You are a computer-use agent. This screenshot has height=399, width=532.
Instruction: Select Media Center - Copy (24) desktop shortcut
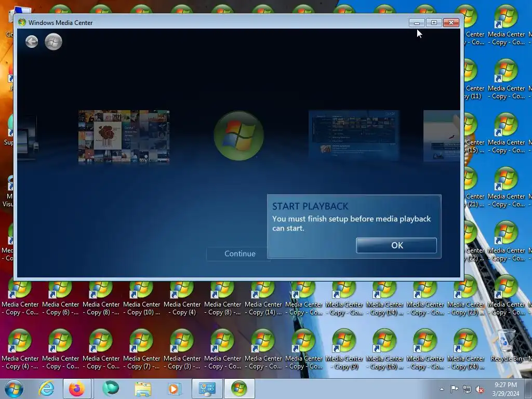point(465,350)
